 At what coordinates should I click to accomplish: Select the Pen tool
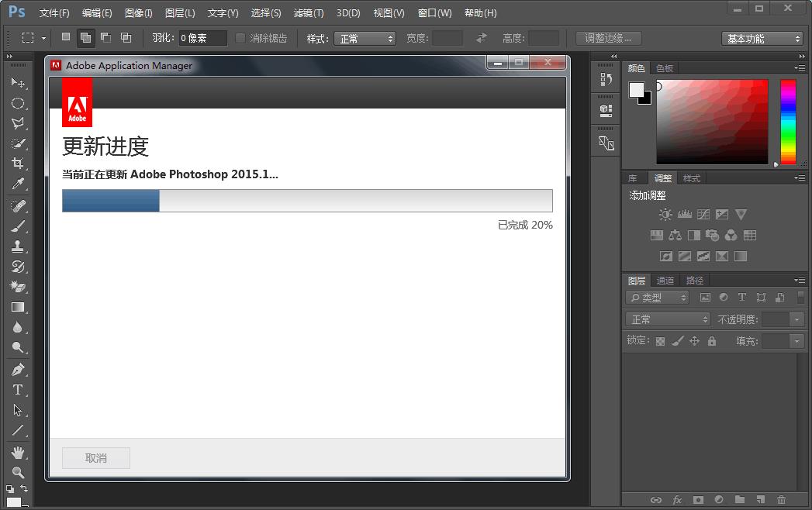click(x=18, y=370)
